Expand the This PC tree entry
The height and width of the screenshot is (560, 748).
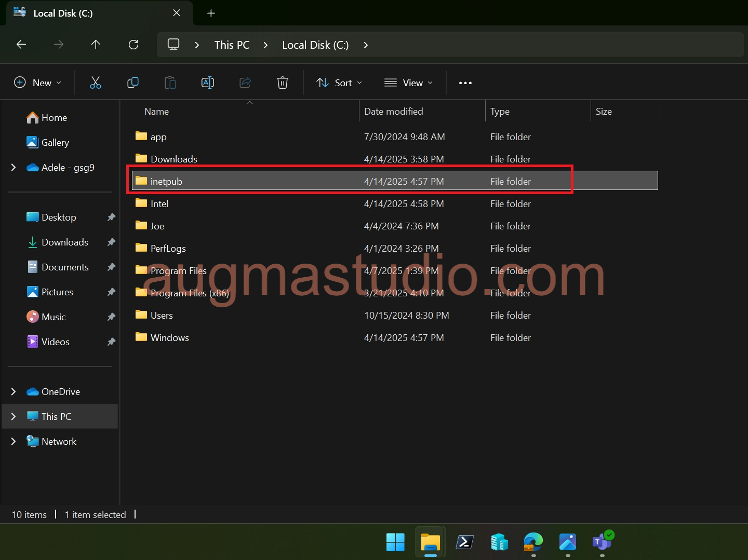click(x=13, y=416)
